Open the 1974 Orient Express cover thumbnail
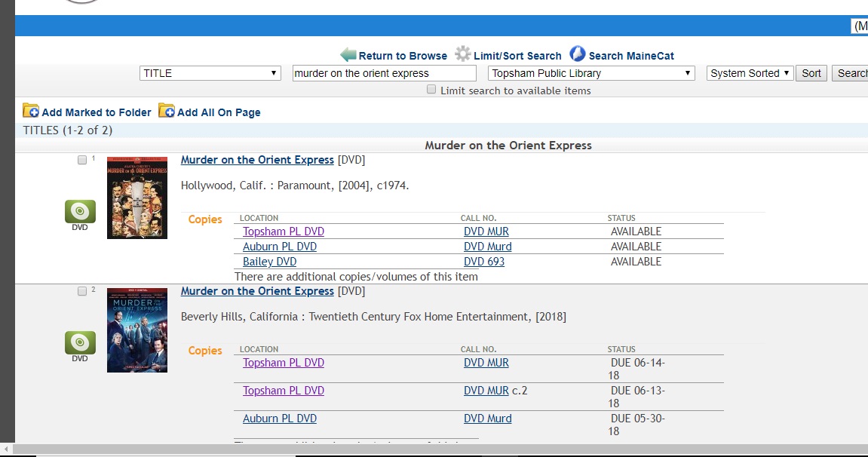This screenshot has height=457, width=868. pos(137,198)
